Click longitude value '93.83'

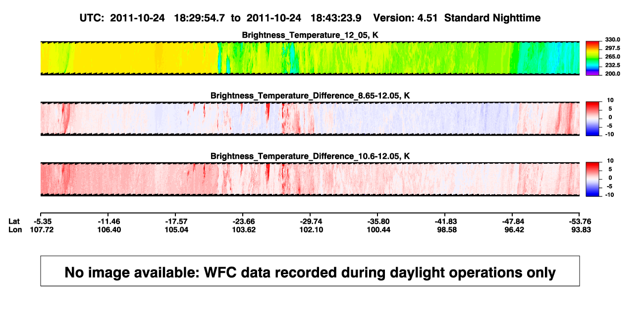(x=581, y=230)
